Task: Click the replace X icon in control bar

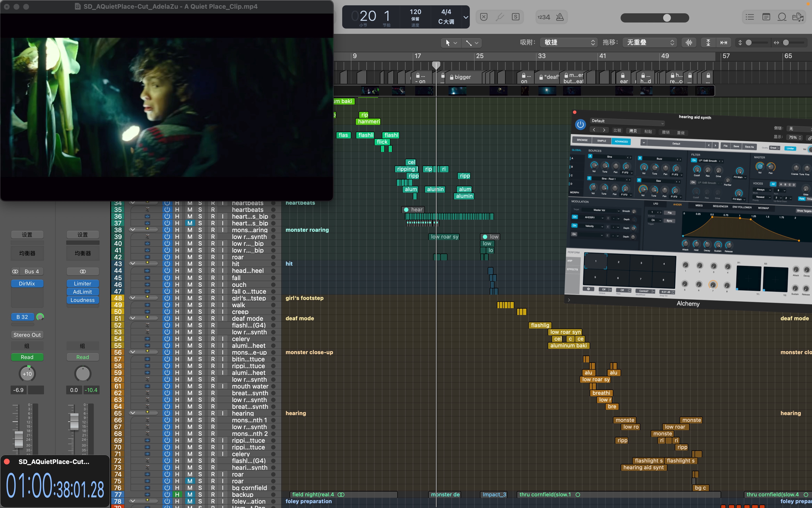Action: point(484,17)
